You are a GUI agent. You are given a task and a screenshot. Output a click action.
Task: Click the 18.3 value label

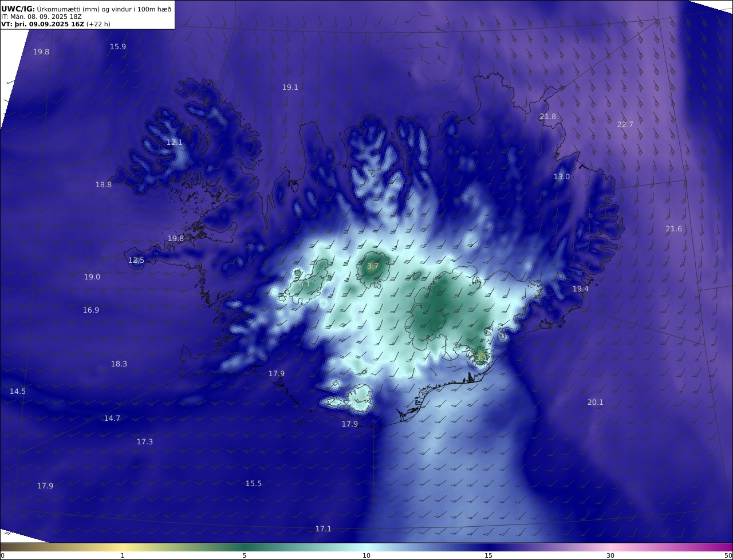[119, 364]
